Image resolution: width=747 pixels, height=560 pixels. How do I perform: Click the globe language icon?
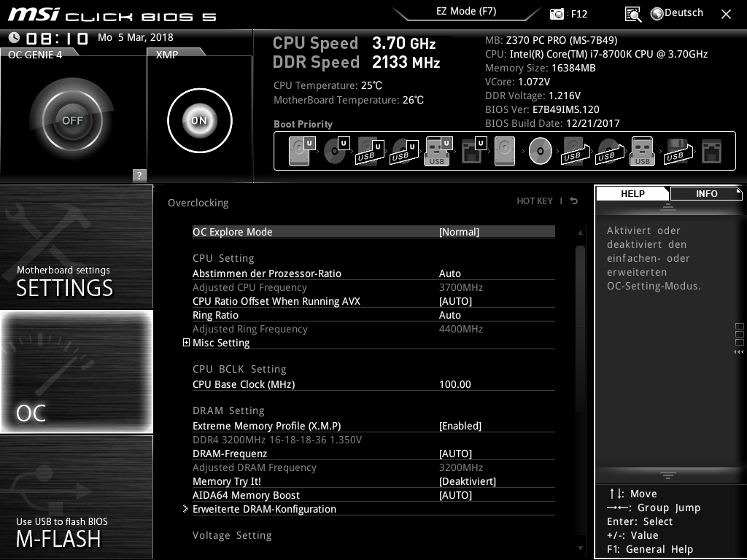(x=657, y=14)
